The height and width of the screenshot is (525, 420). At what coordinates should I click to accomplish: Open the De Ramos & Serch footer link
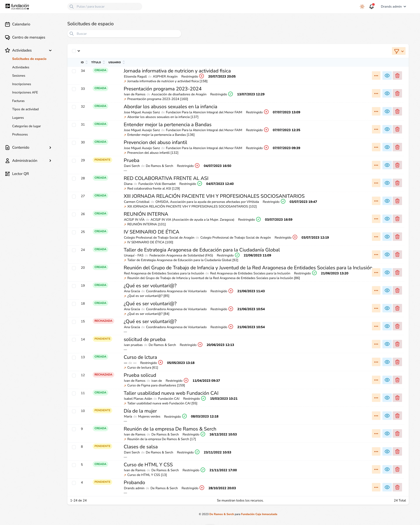tap(221, 514)
